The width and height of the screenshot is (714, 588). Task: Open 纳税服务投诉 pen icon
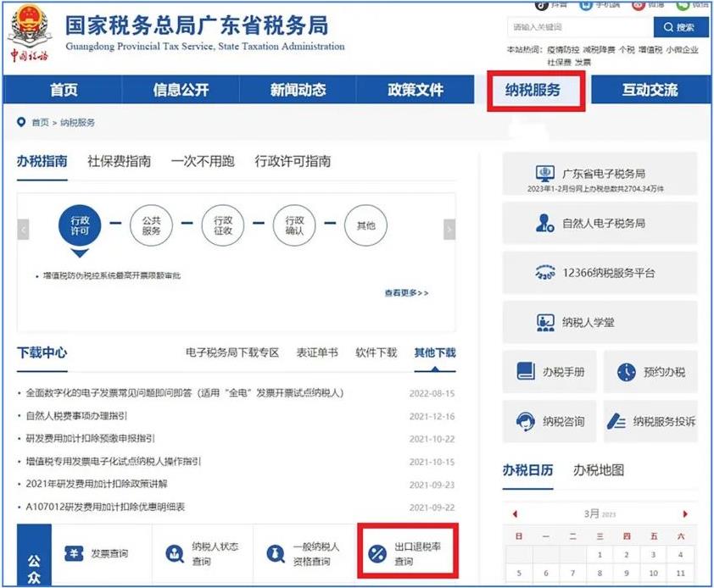(616, 421)
